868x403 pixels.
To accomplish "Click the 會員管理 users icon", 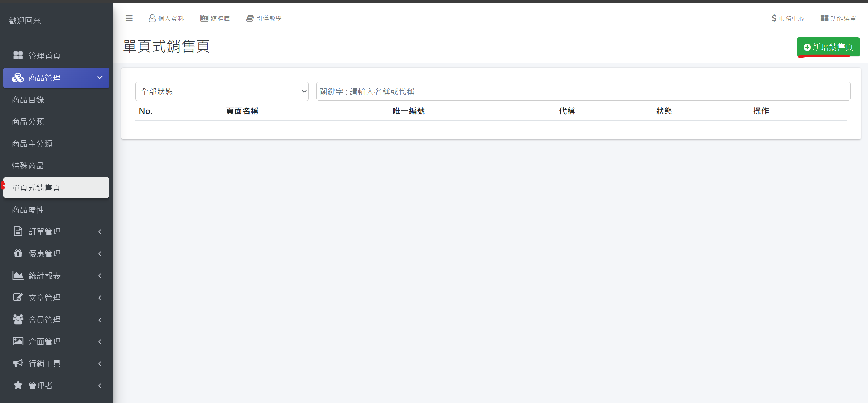I will point(18,319).
